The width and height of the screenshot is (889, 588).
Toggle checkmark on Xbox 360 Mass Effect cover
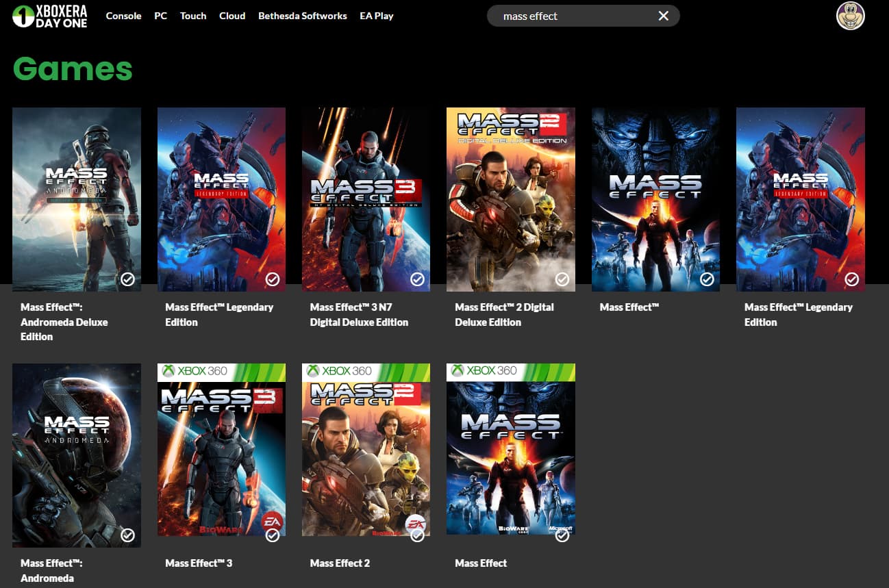pyautogui.click(x=562, y=535)
